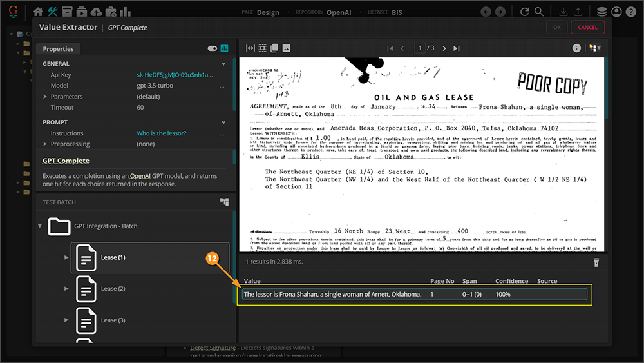The width and height of the screenshot is (644, 363).
Task: Click the upload icon in top bar
Action: pyautogui.click(x=578, y=12)
